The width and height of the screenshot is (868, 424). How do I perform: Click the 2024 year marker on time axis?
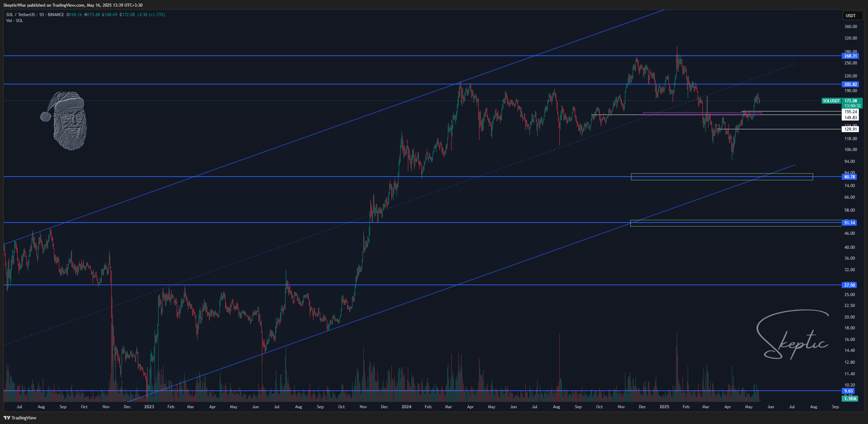tap(406, 407)
